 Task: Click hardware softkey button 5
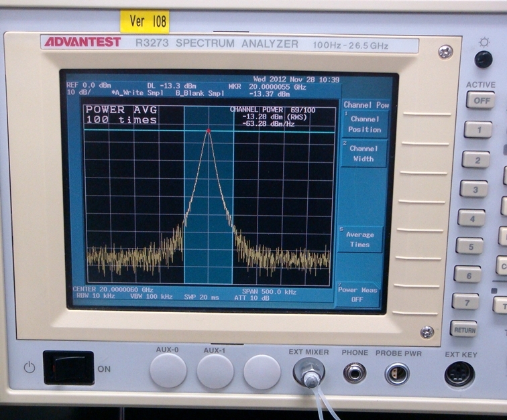470,247
